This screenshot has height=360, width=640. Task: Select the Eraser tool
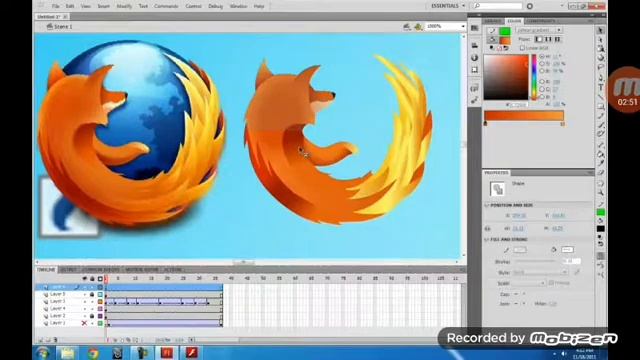[x=600, y=173]
